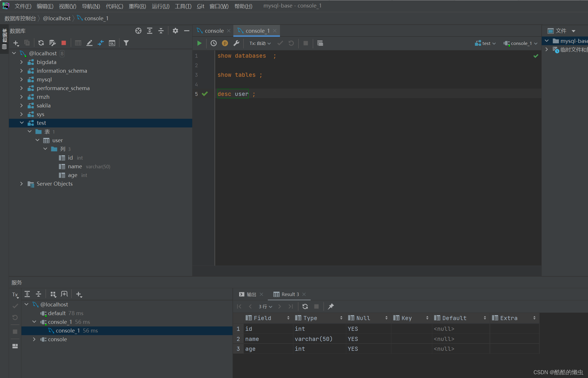Expand the bigdata schema node
The height and width of the screenshot is (378, 588).
coord(21,62)
